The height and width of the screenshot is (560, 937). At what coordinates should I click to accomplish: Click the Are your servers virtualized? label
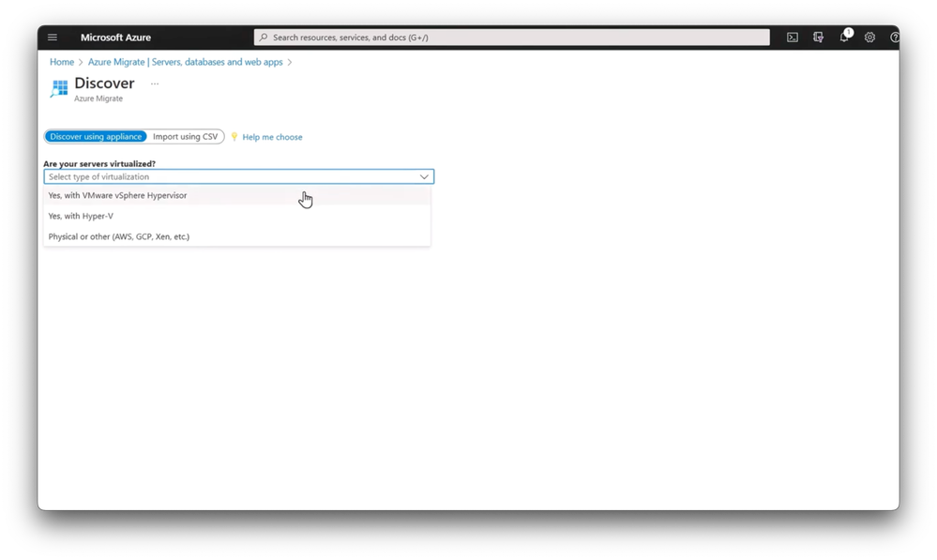99,164
